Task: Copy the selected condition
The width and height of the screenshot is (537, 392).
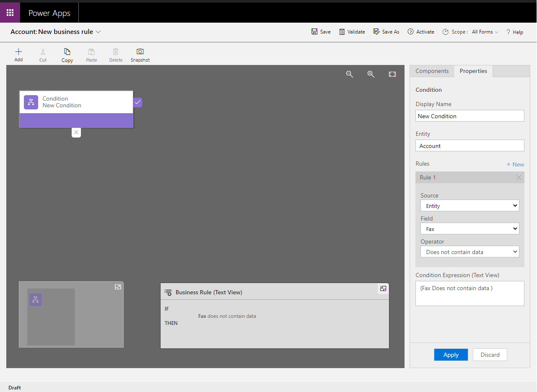Action: pyautogui.click(x=67, y=55)
